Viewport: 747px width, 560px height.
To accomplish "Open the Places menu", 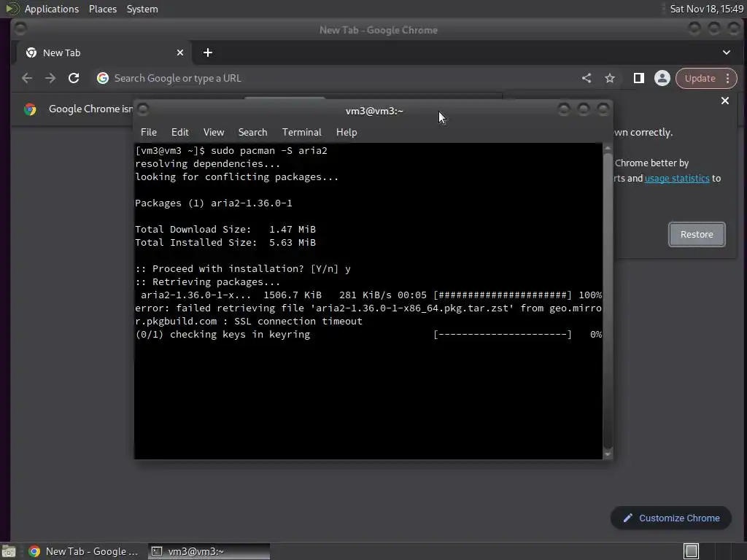I will click(x=102, y=9).
